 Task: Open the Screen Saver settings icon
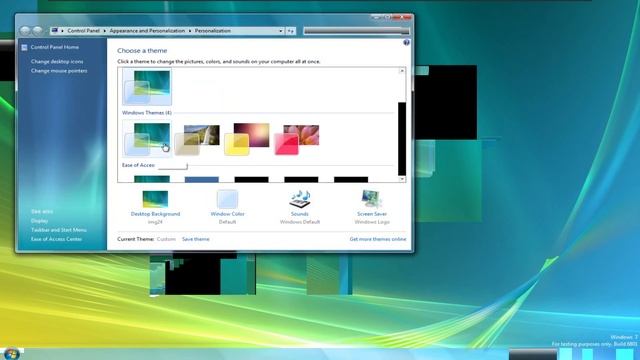click(x=371, y=199)
